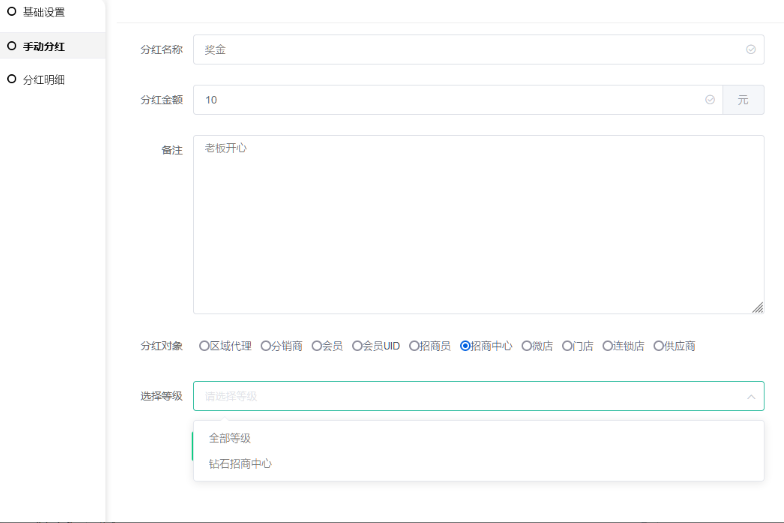The width and height of the screenshot is (784, 523).
Task: Open 分红明细 sidebar item
Action: point(43,79)
